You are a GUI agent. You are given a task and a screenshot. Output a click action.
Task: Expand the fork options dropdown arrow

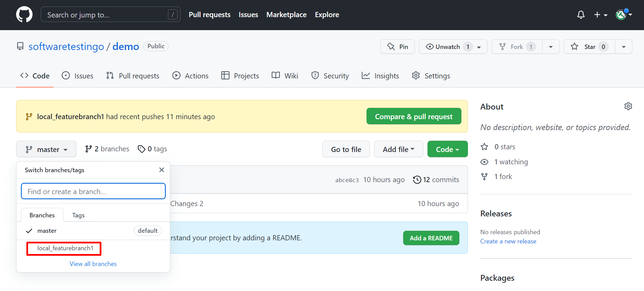[551, 47]
